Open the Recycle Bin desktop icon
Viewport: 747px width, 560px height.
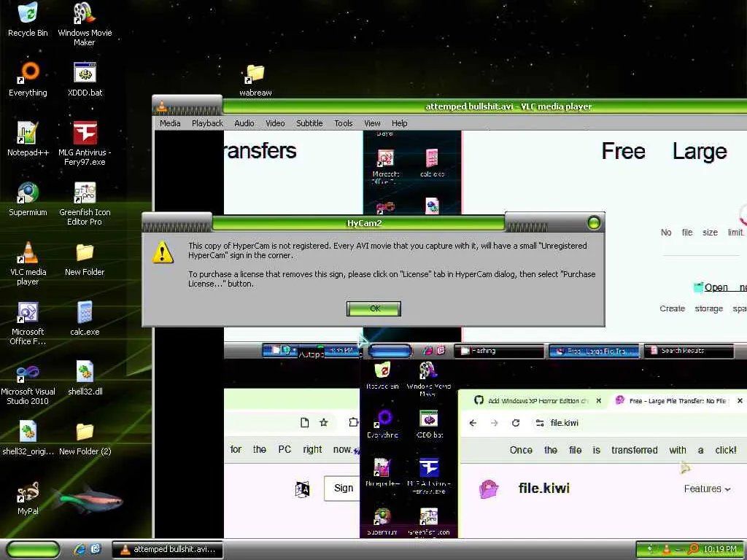point(28,19)
